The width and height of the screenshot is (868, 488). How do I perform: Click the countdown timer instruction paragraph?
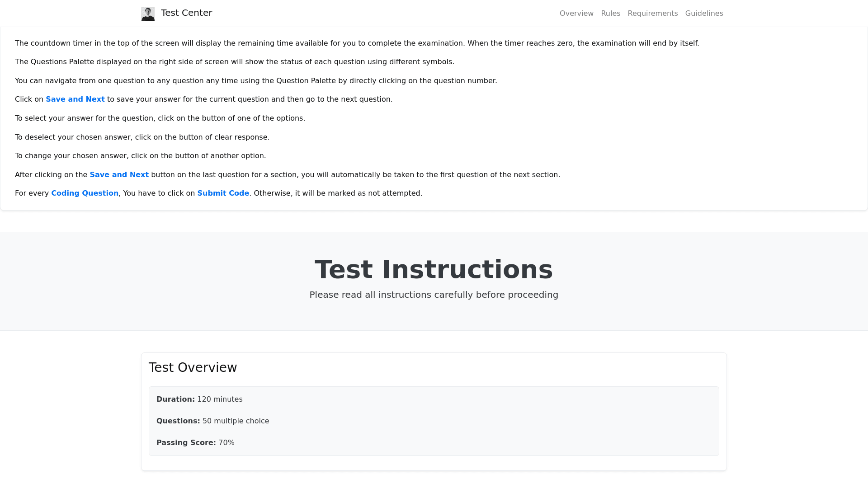[357, 43]
